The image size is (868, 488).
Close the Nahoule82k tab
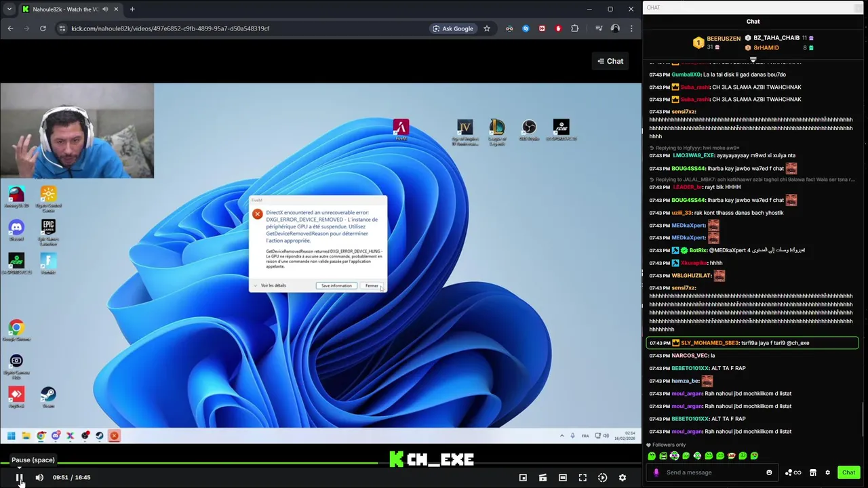[x=116, y=9]
